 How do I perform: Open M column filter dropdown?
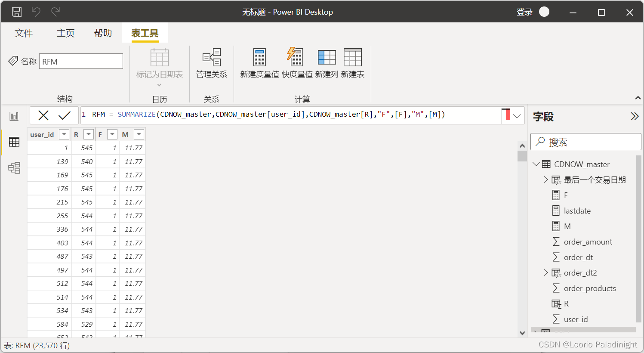[x=139, y=134]
